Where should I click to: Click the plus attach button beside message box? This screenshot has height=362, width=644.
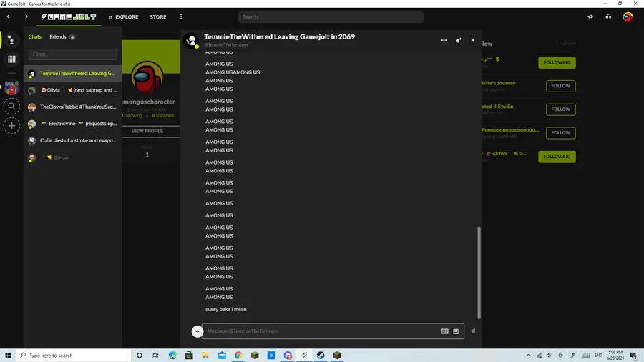point(197,331)
